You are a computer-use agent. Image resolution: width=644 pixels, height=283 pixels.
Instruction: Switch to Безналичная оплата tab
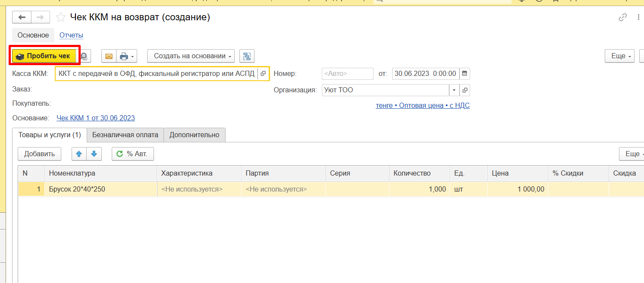125,135
